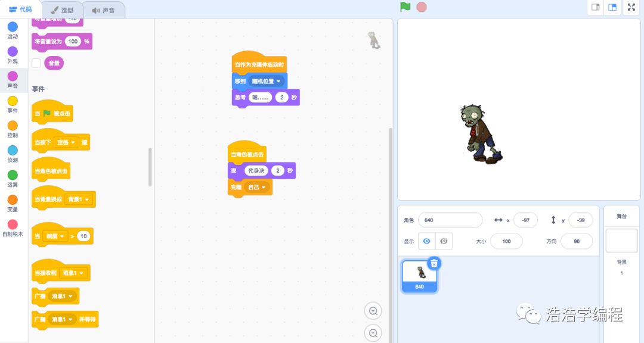
Task: Open 背景1 dropdown in backdrop block
Action: (79, 199)
